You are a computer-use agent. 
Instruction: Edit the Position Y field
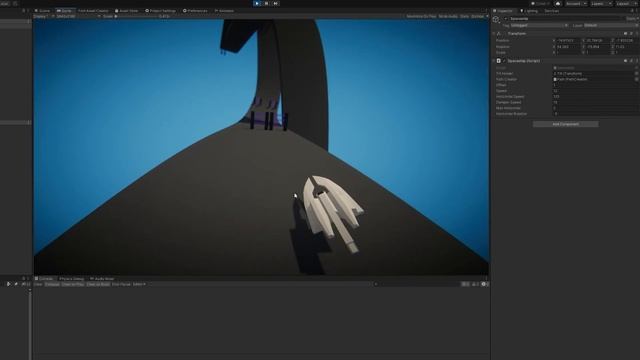[x=598, y=40]
